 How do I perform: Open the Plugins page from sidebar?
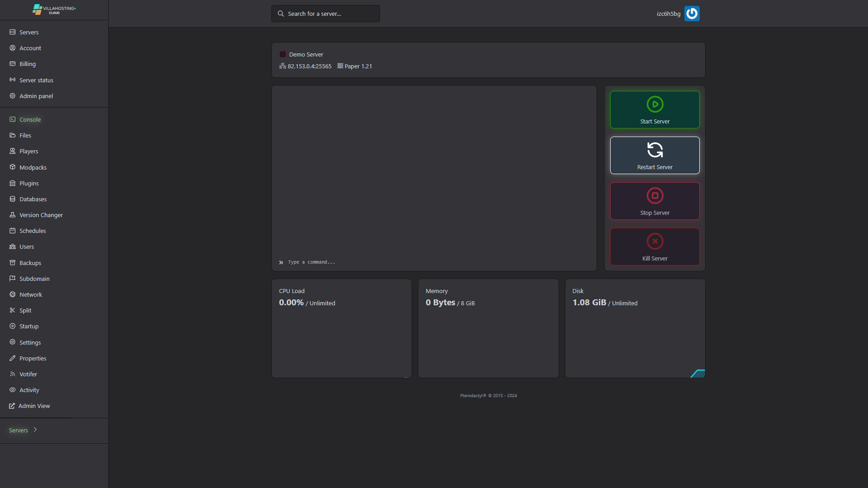29,183
